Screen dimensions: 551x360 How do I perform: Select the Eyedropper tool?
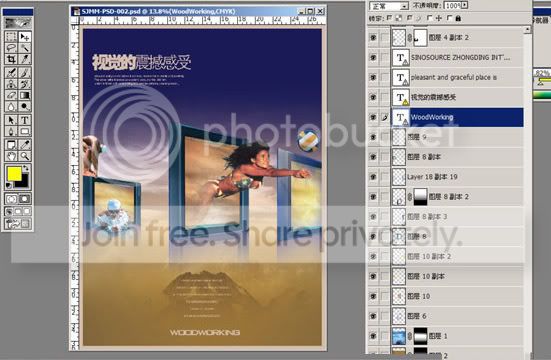point(25,144)
